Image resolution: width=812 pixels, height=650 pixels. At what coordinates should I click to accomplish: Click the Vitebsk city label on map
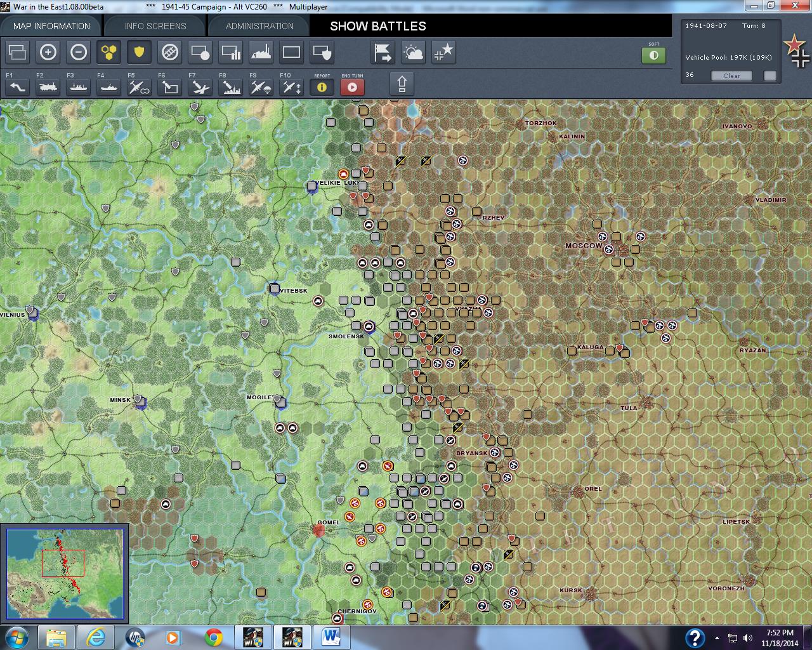[294, 291]
